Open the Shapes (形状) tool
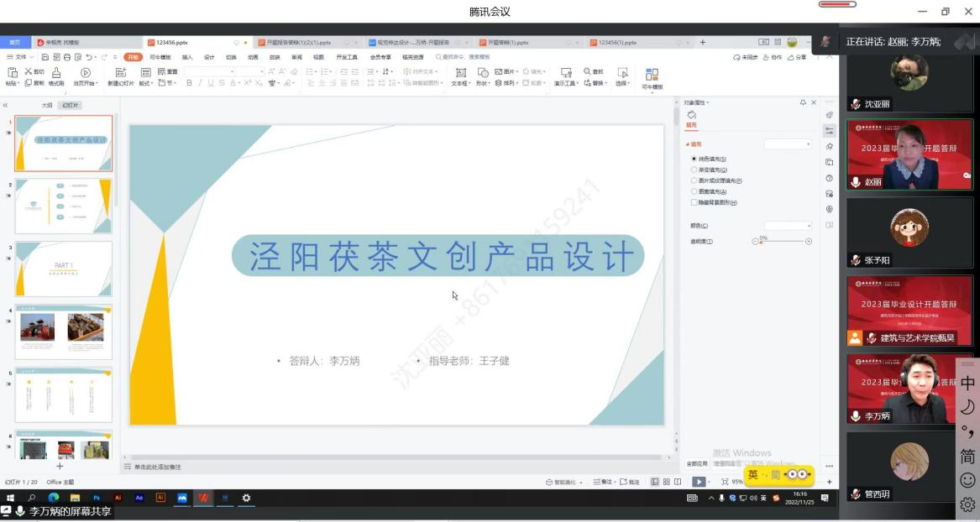 (482, 77)
